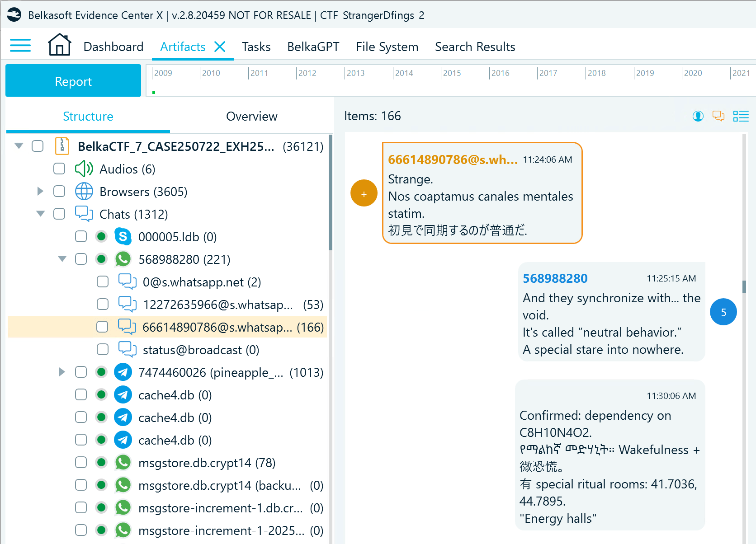Click the Skype icon beside 000005.ldb
Image resolution: width=756 pixels, height=544 pixels.
[x=123, y=236]
